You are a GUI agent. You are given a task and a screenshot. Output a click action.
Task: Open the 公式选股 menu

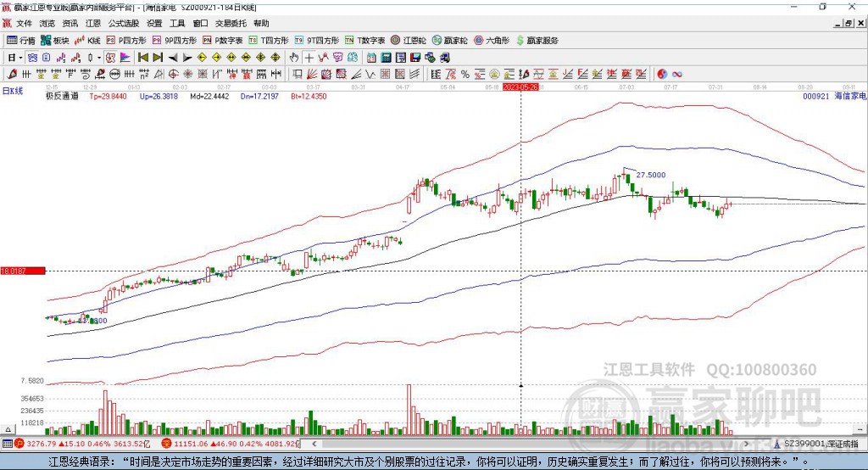point(124,23)
